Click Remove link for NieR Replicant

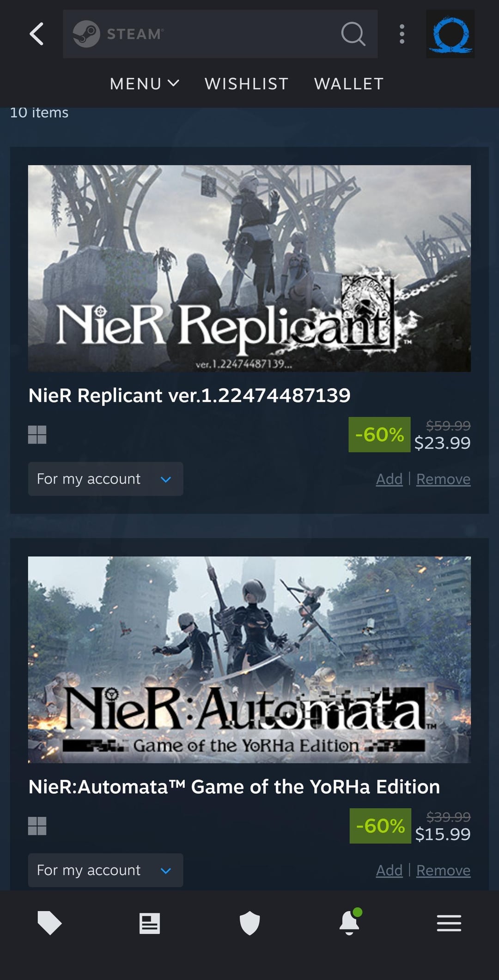pyautogui.click(x=443, y=479)
